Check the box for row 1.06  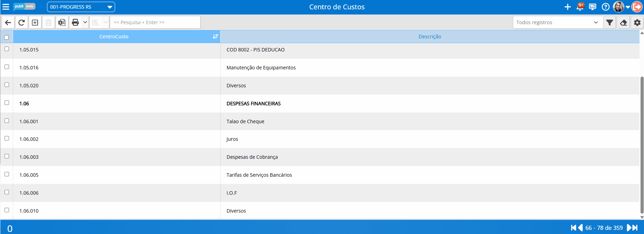point(7,103)
